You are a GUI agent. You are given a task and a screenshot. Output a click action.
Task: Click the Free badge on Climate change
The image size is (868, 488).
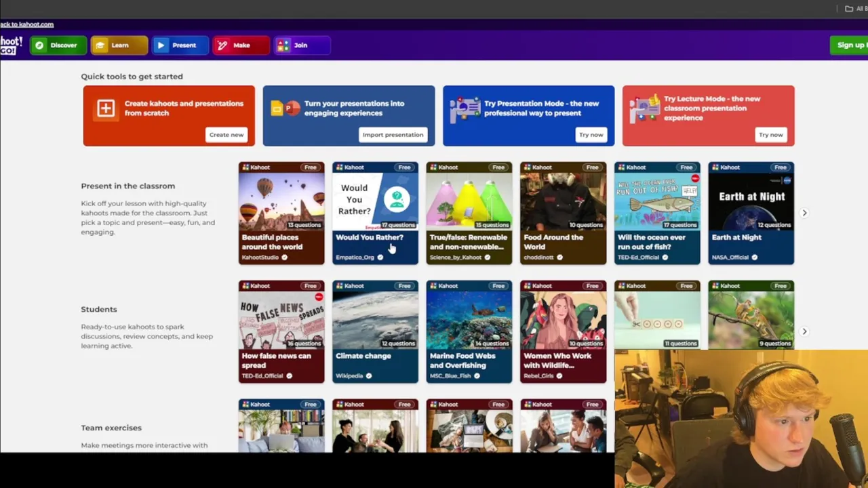click(x=405, y=286)
